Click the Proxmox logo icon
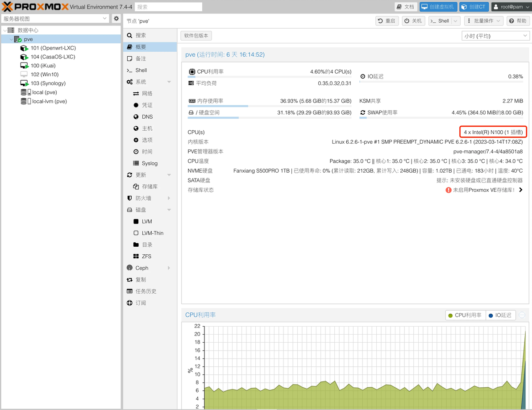 pos(8,6)
